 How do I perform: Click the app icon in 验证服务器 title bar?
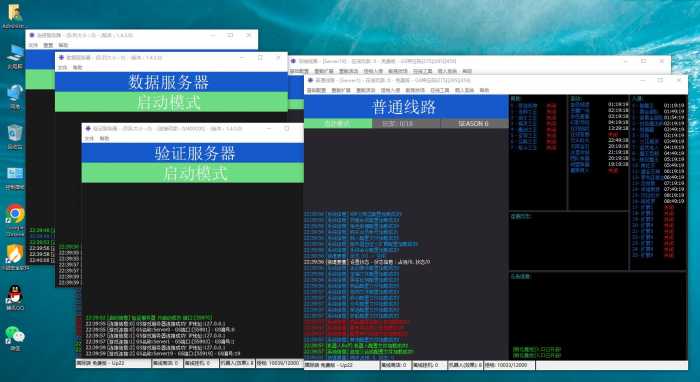(x=88, y=129)
